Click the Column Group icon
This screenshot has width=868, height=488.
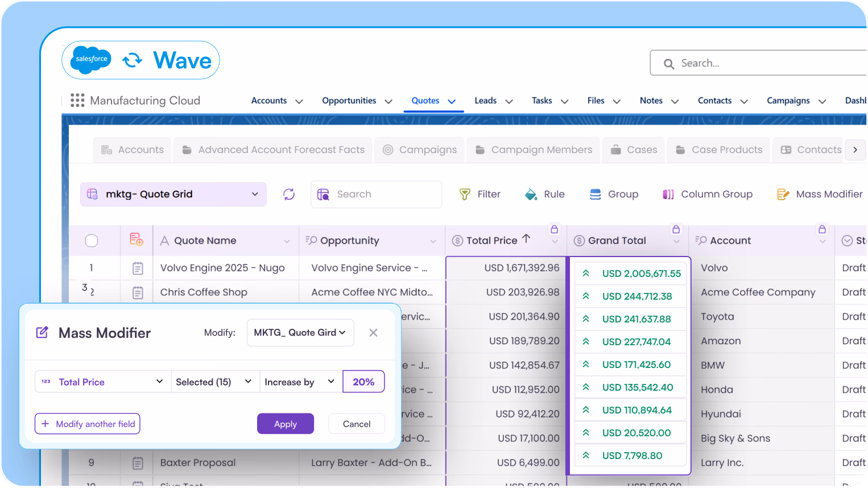pos(668,195)
